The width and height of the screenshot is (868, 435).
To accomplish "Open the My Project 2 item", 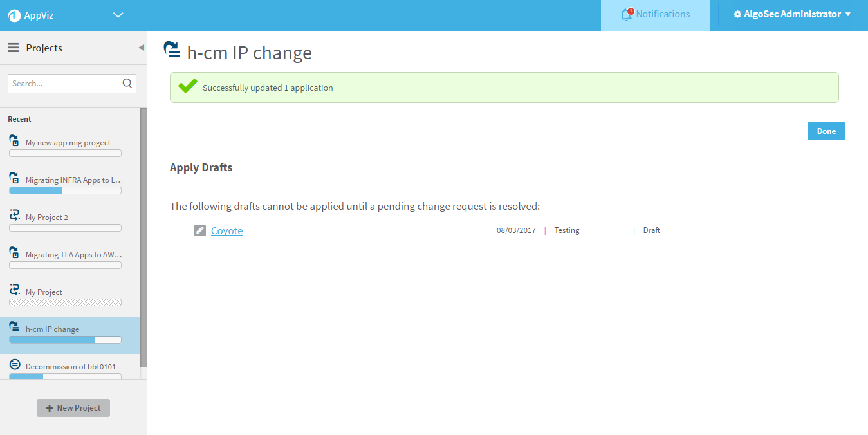I will 47,217.
